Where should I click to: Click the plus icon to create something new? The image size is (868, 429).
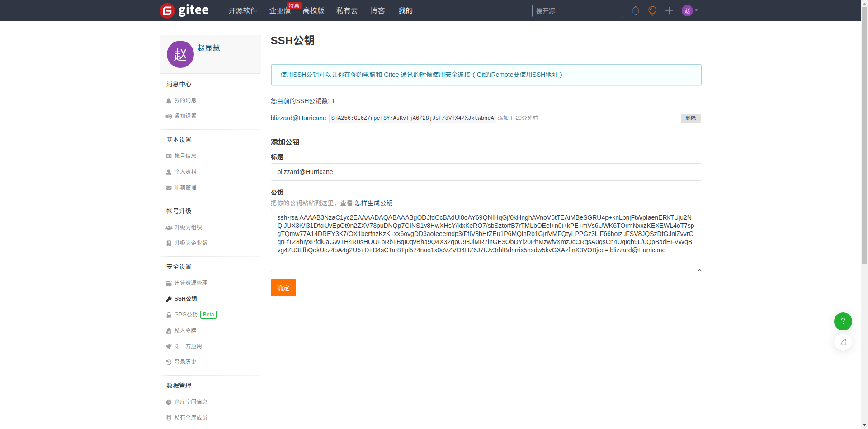pyautogui.click(x=670, y=10)
